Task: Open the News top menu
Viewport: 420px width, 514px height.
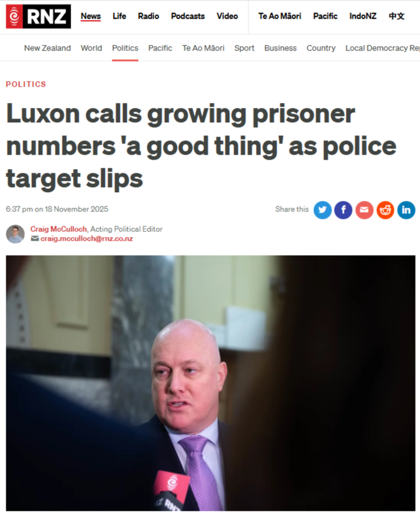Action: tap(91, 16)
